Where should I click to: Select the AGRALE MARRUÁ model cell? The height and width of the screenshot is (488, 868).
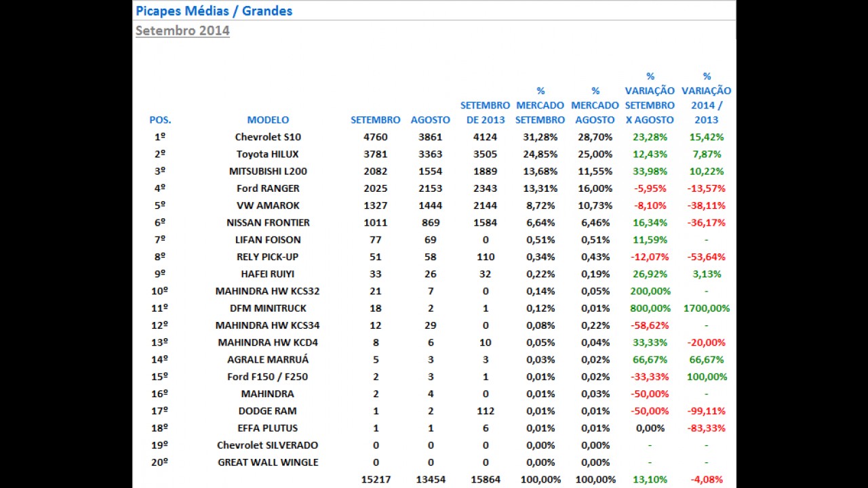click(268, 360)
